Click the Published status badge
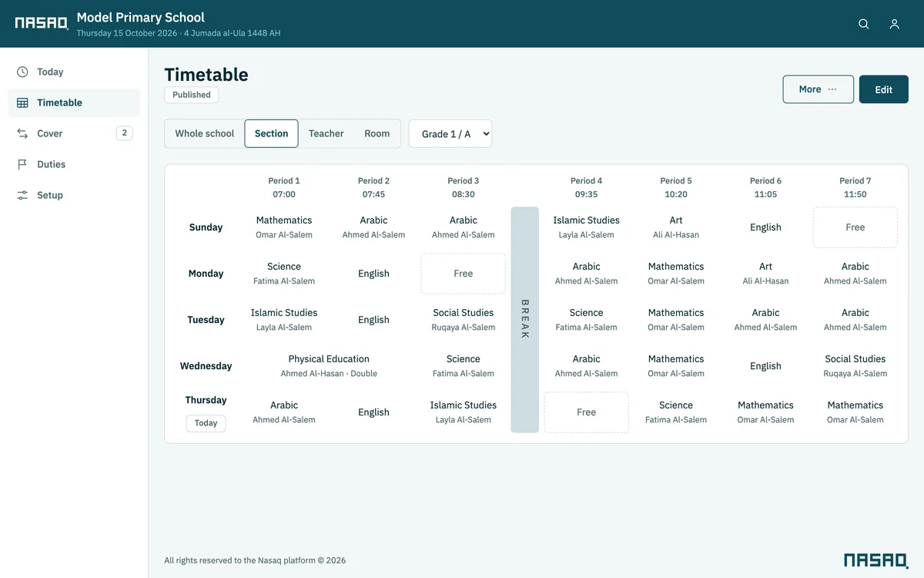The height and width of the screenshot is (578, 924). tap(192, 95)
